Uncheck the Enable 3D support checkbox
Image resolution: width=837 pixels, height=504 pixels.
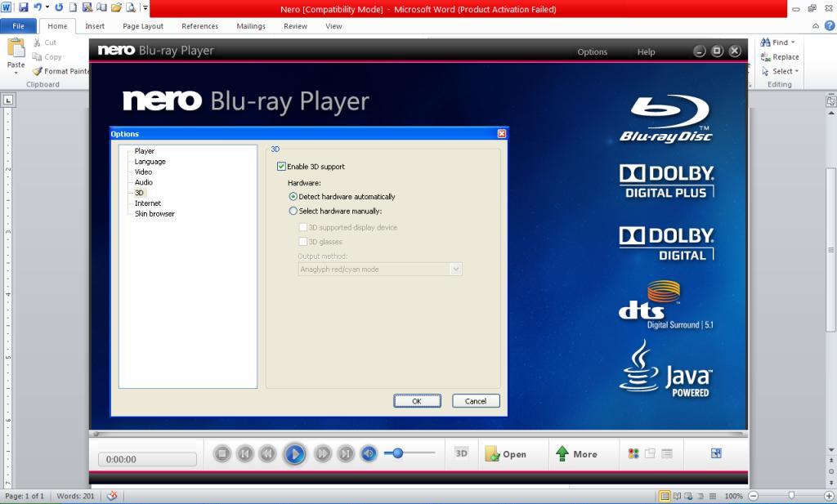click(281, 167)
